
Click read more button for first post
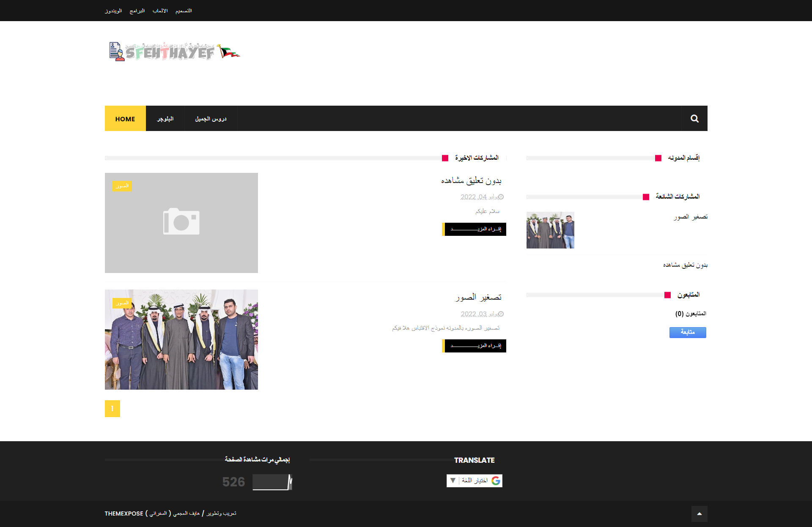(475, 229)
